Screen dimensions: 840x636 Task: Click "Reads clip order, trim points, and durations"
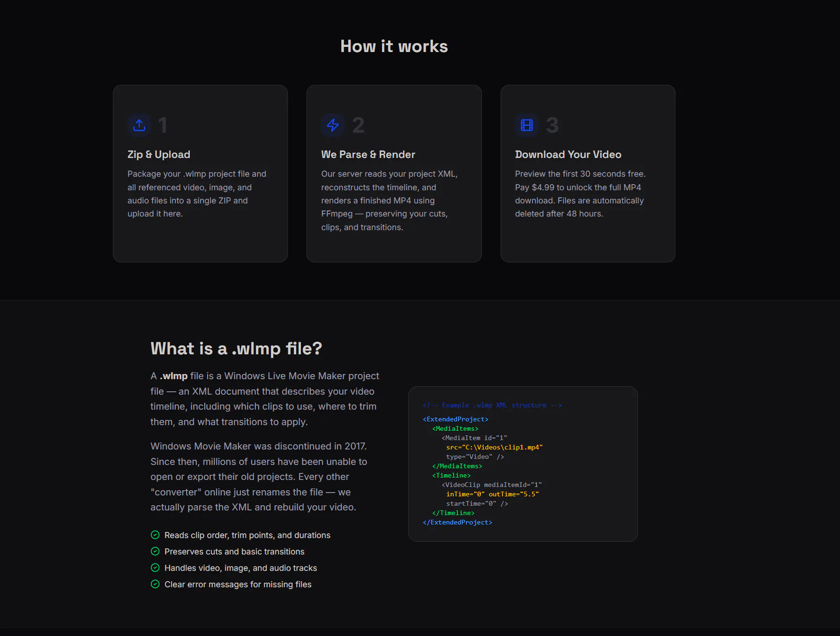click(247, 535)
